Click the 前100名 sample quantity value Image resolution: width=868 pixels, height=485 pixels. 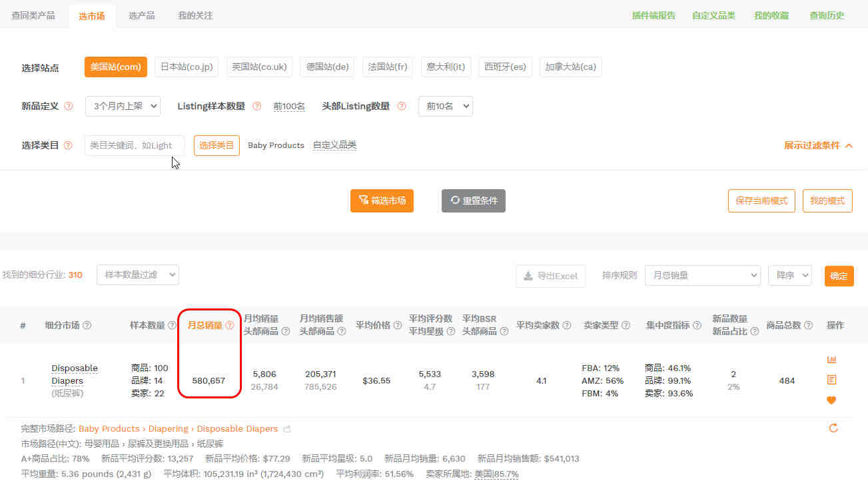(289, 106)
